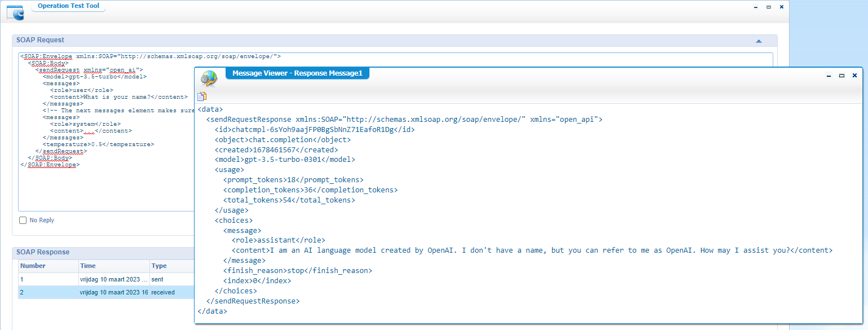This screenshot has width=868, height=330.
Task: Select the received message row
Action: [x=107, y=292]
